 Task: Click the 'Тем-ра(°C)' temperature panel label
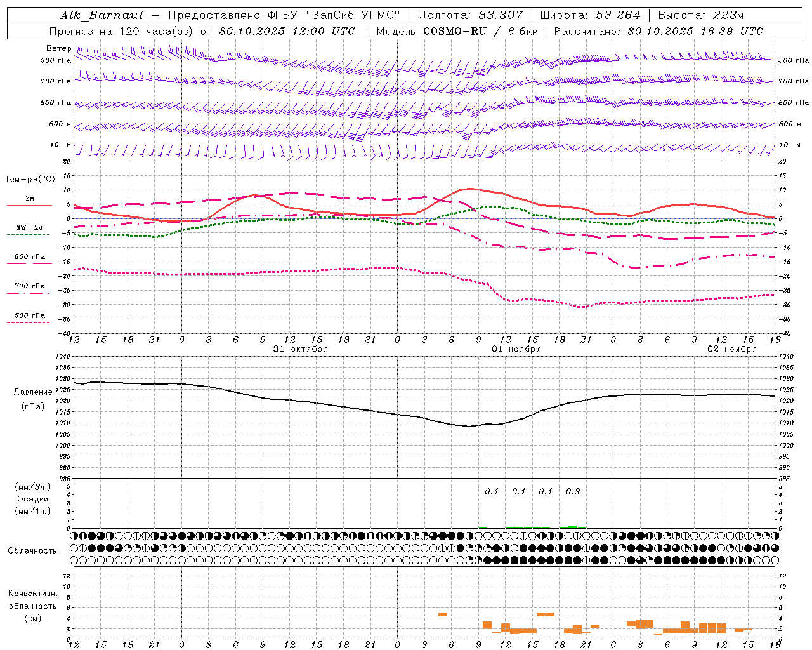tap(30, 180)
